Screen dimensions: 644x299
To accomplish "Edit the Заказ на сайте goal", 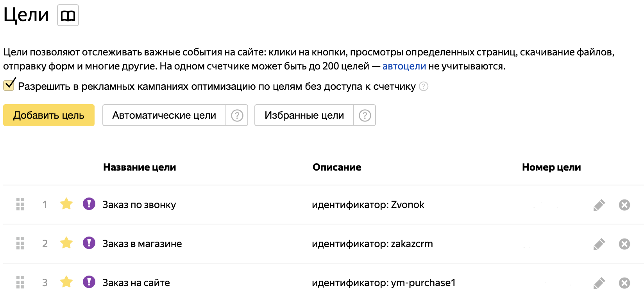I will [x=599, y=283].
